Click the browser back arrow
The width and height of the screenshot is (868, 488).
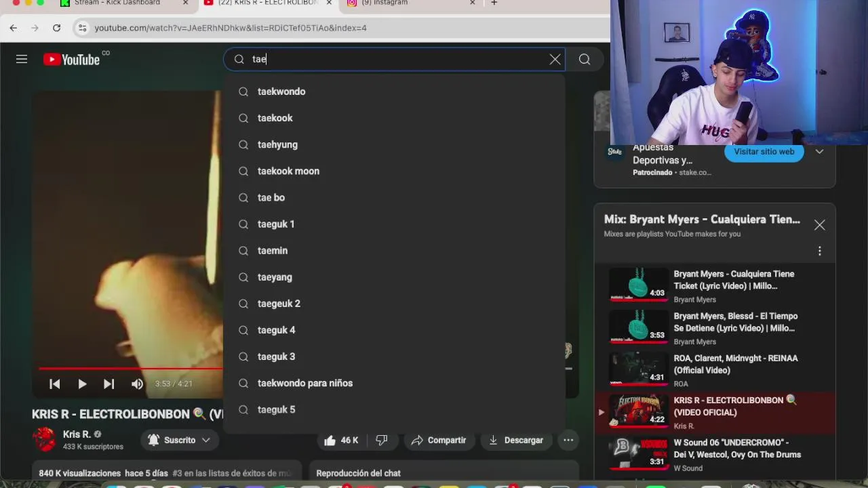coord(14,28)
